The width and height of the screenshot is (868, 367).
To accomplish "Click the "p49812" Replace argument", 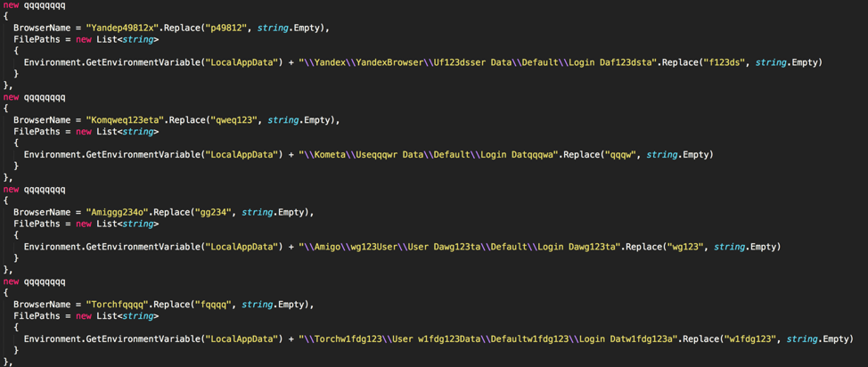I will (x=225, y=28).
